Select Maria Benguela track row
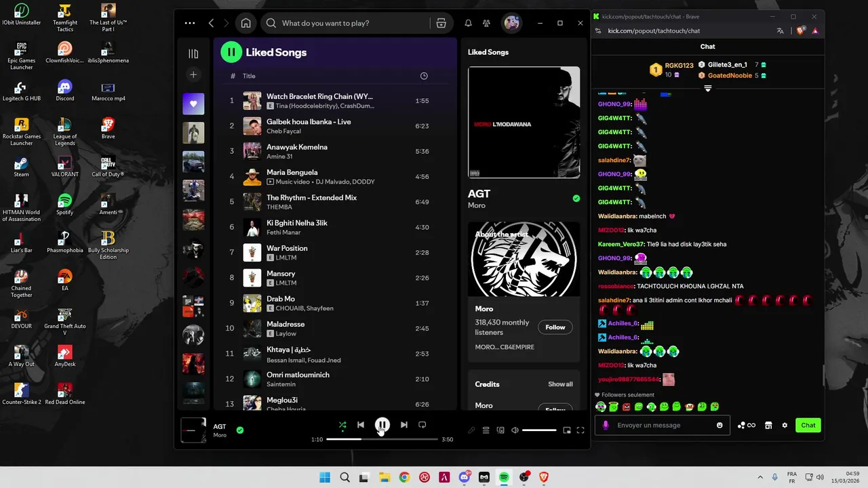 click(336, 176)
